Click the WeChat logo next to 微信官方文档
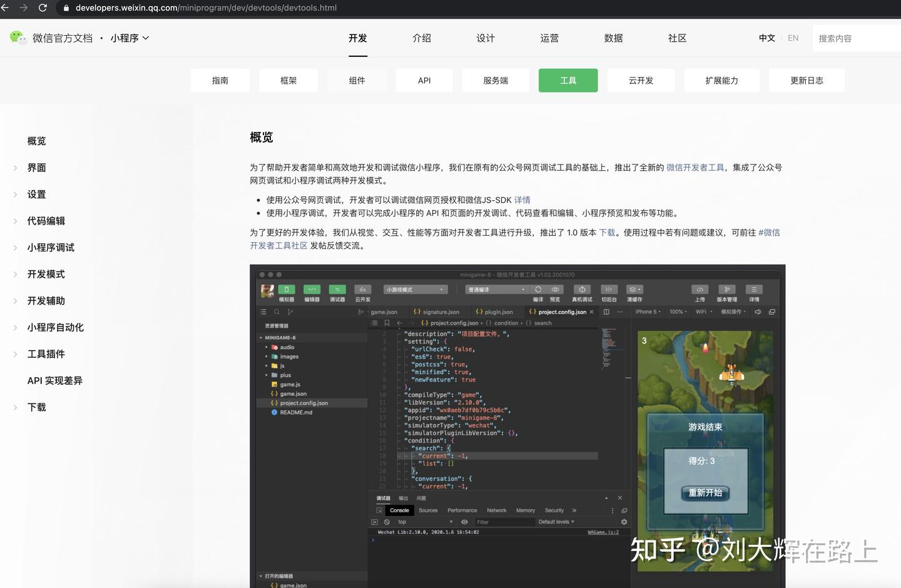Screen dimensions: 901x588 (18, 38)
